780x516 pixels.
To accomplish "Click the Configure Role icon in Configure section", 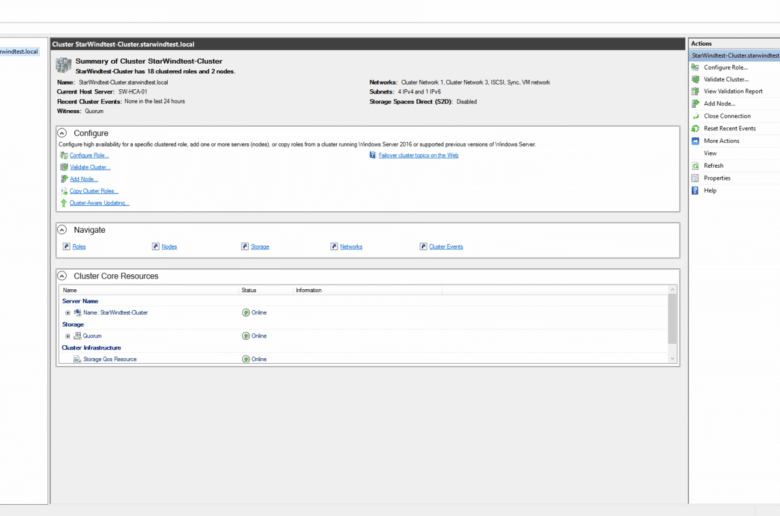I will (x=64, y=155).
